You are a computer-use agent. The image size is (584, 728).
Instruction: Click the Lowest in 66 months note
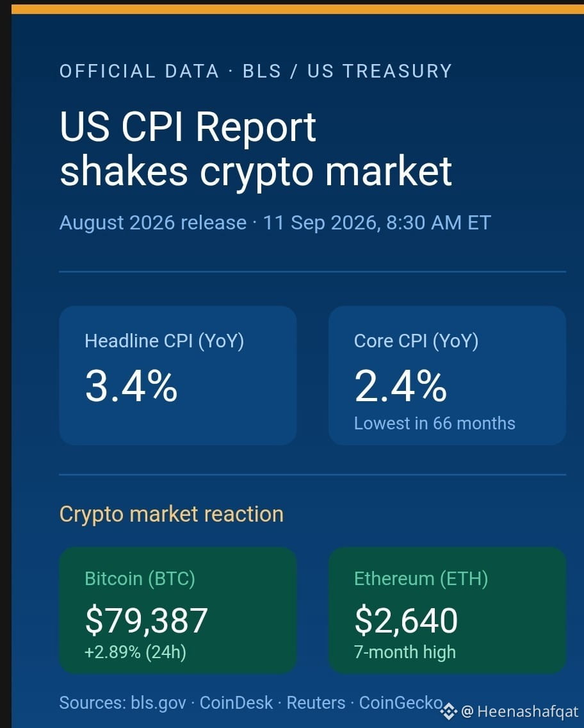point(435,424)
